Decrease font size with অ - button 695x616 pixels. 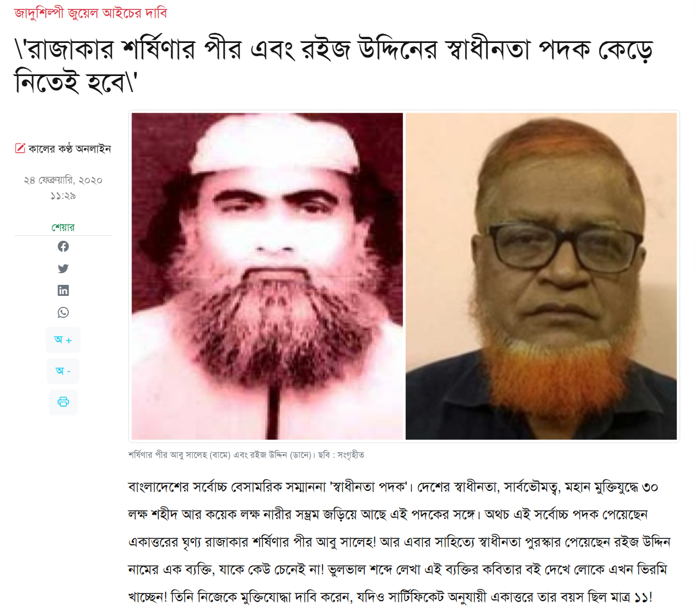(x=63, y=371)
